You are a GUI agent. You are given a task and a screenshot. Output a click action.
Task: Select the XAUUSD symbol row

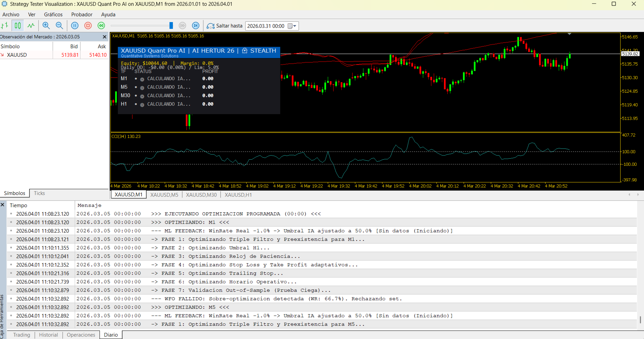pyautogui.click(x=17, y=55)
